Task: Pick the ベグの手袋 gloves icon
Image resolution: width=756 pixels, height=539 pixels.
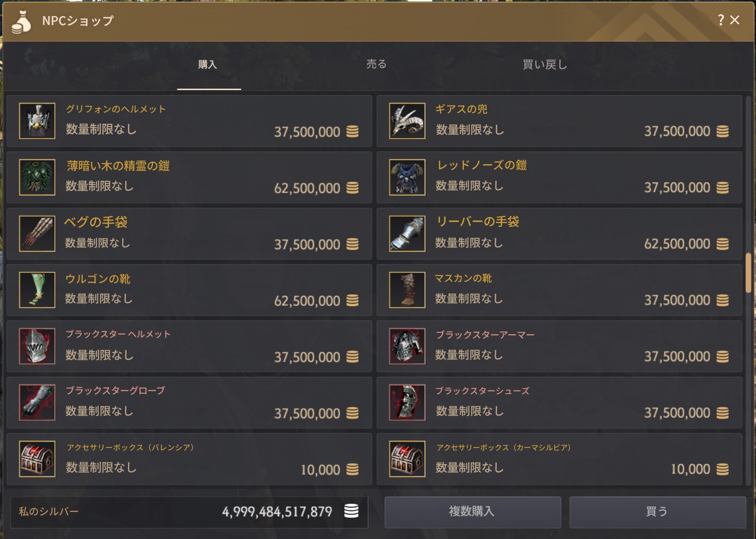Action: 37,234
